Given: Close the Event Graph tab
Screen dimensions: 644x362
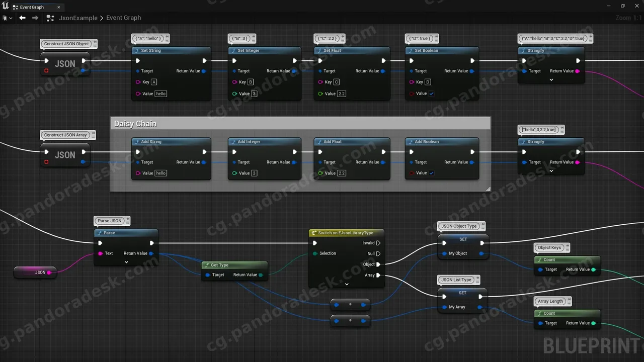Looking at the screenshot, I should click(x=58, y=7).
